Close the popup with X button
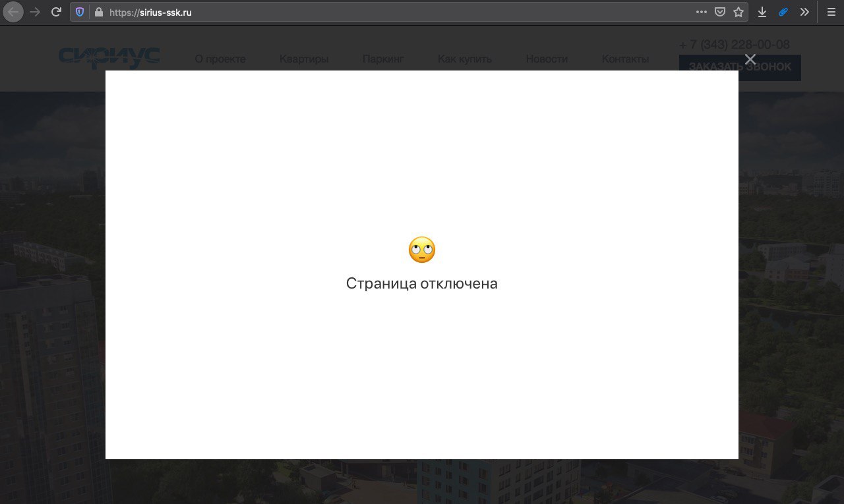 pyautogui.click(x=750, y=59)
